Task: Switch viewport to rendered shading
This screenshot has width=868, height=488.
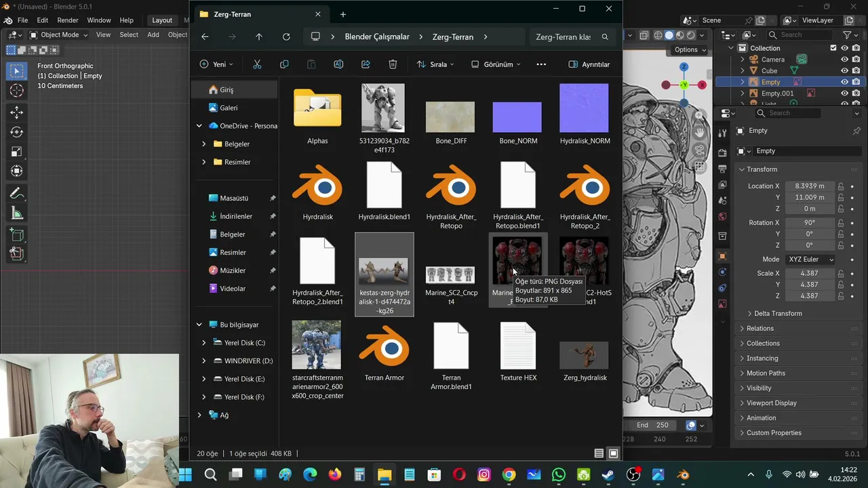Action: (x=691, y=35)
